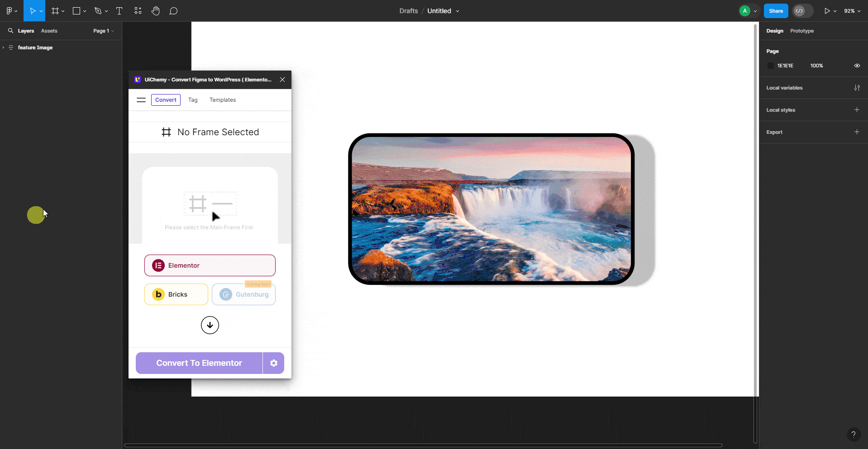Click the 1E1E1E page color swatch
The image size is (868, 449).
771,66
